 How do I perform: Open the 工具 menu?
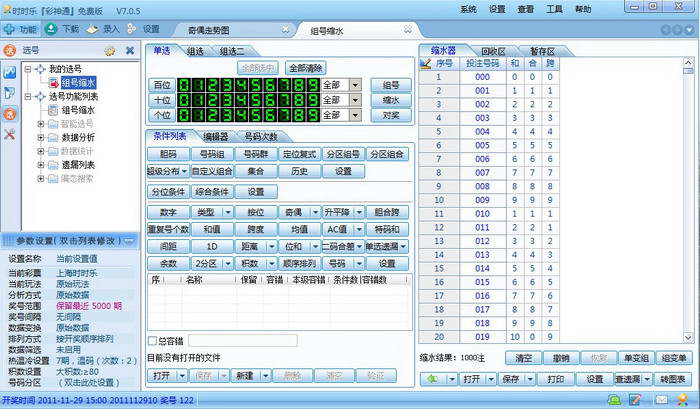pyautogui.click(x=554, y=9)
